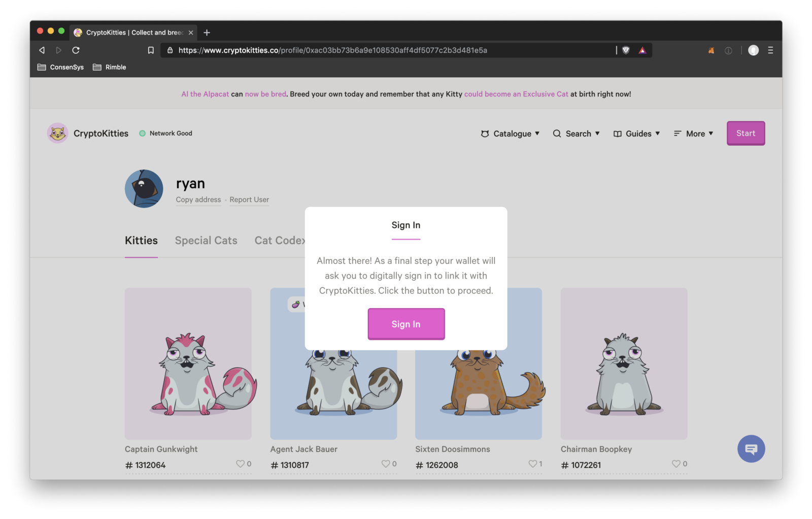Open Brave Shields lion icon
Viewport: 812px width, 519px height.
(626, 50)
